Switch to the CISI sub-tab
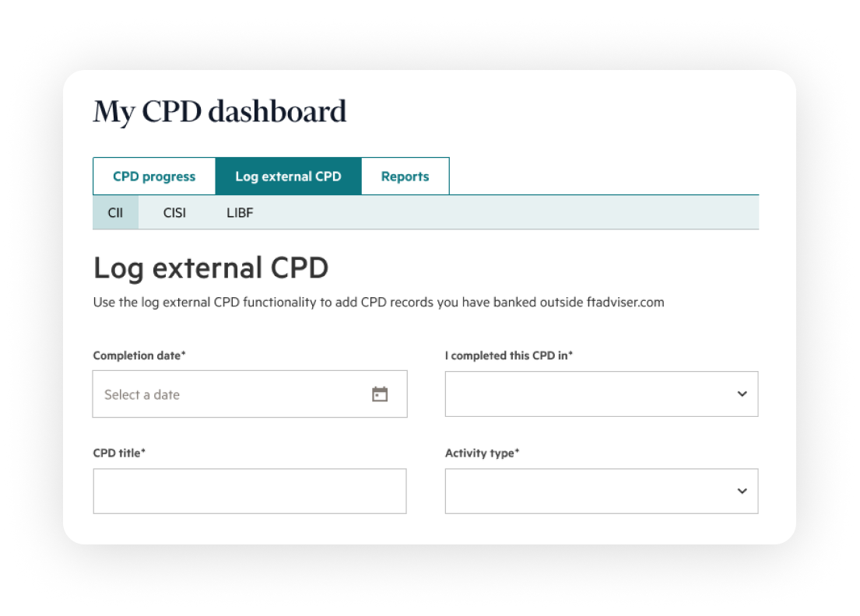Screen dimensions: 860x616 174,212
